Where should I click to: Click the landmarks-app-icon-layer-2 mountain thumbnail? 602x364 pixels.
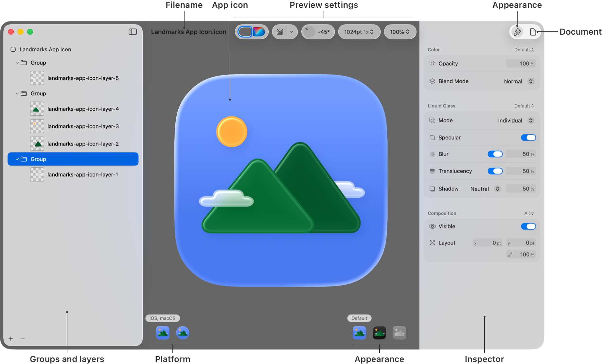tap(37, 144)
